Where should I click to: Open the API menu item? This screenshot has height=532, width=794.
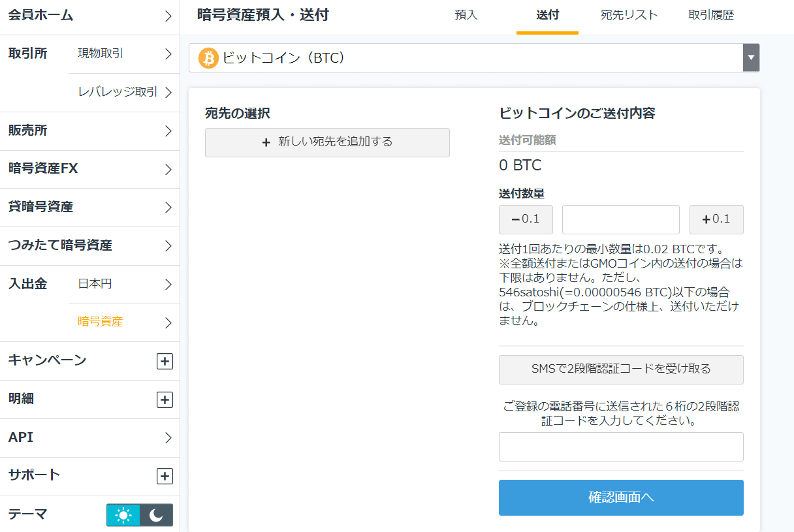click(89, 437)
